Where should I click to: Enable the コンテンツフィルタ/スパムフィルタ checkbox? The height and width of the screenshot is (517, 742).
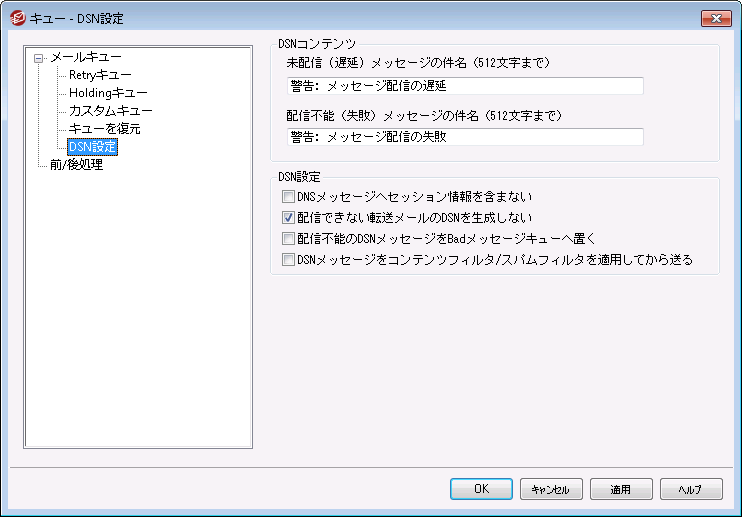[289, 259]
